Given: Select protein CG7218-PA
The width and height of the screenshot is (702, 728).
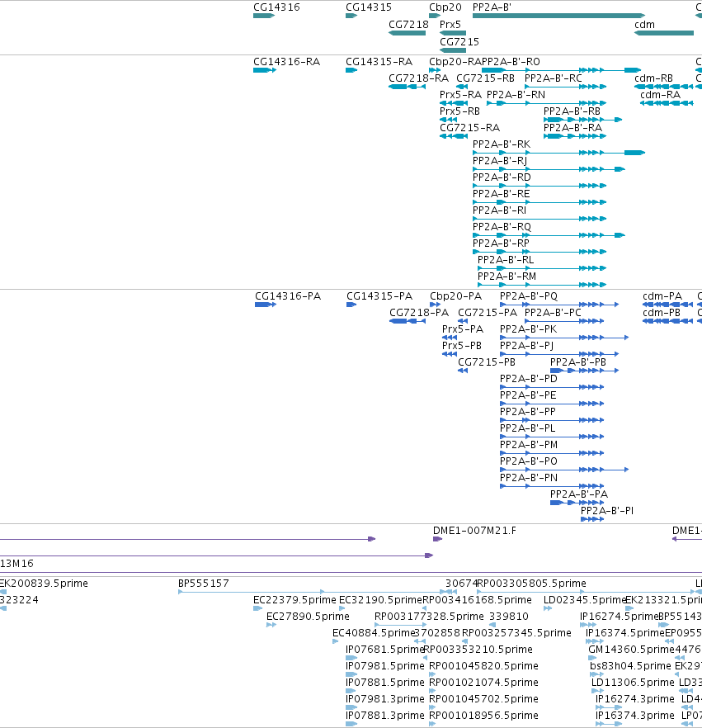Looking at the screenshot, I should 408,321.
